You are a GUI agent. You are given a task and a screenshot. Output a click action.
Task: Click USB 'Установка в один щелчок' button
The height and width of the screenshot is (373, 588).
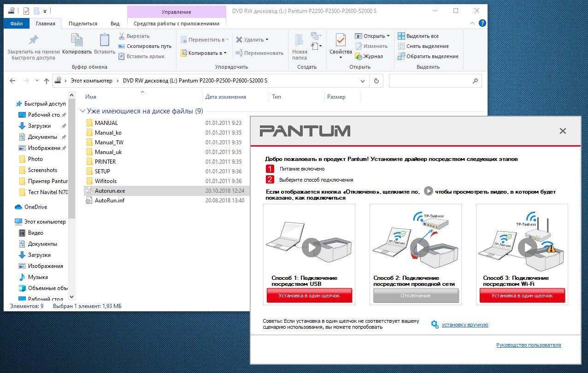pos(309,296)
